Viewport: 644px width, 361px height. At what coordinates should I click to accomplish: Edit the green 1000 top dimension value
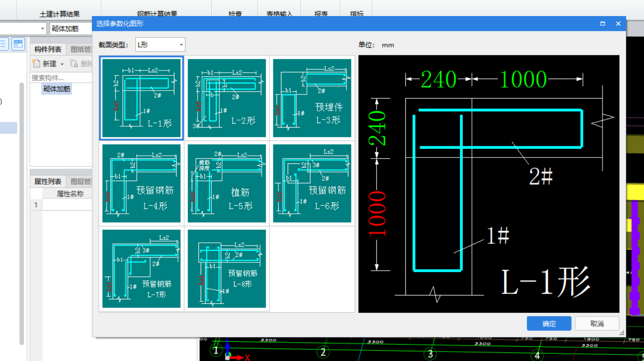tap(523, 80)
